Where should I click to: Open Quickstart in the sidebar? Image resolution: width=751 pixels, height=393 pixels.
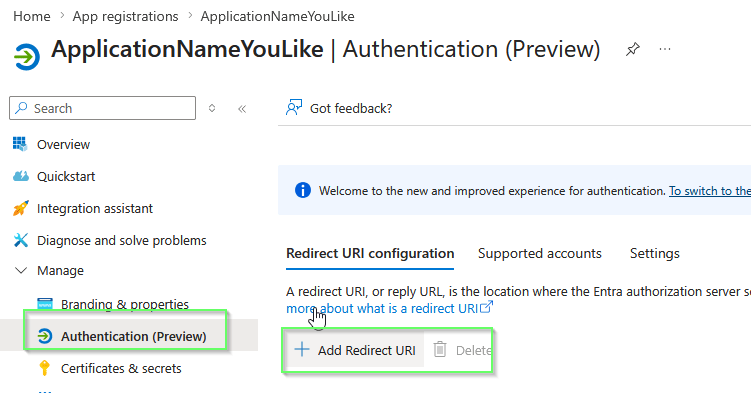click(66, 177)
